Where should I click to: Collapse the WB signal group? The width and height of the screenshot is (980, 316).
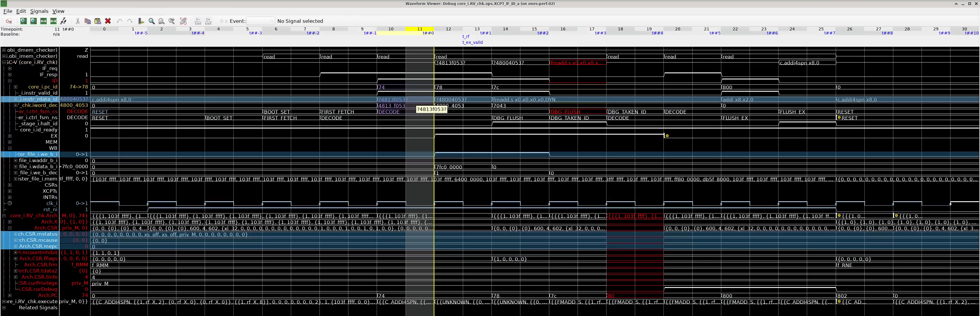point(10,148)
